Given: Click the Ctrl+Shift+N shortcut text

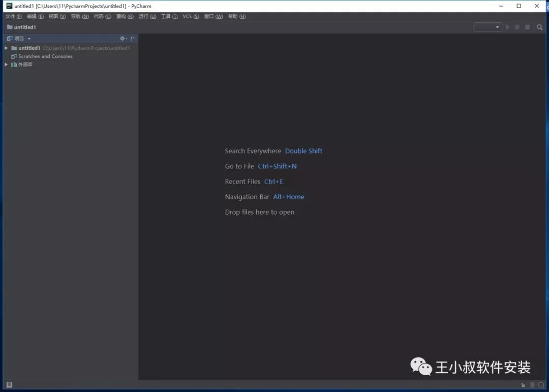Looking at the screenshot, I should pyautogui.click(x=278, y=166).
